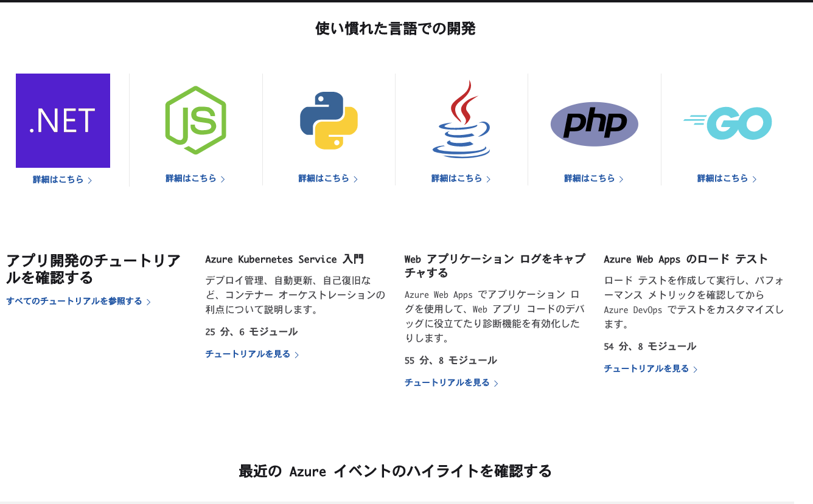This screenshot has height=504, width=813.
Task: Click the Go language logo
Action: (727, 123)
